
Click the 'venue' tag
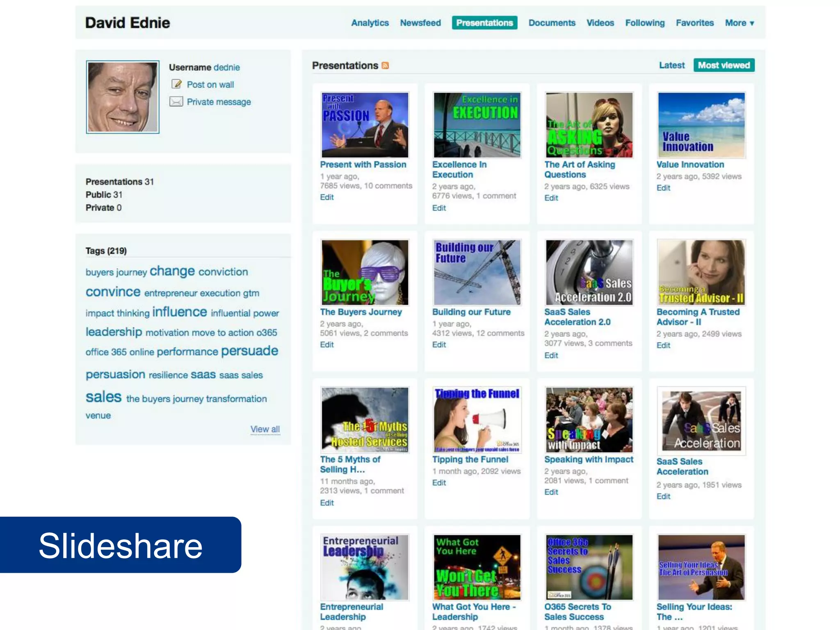(98, 415)
